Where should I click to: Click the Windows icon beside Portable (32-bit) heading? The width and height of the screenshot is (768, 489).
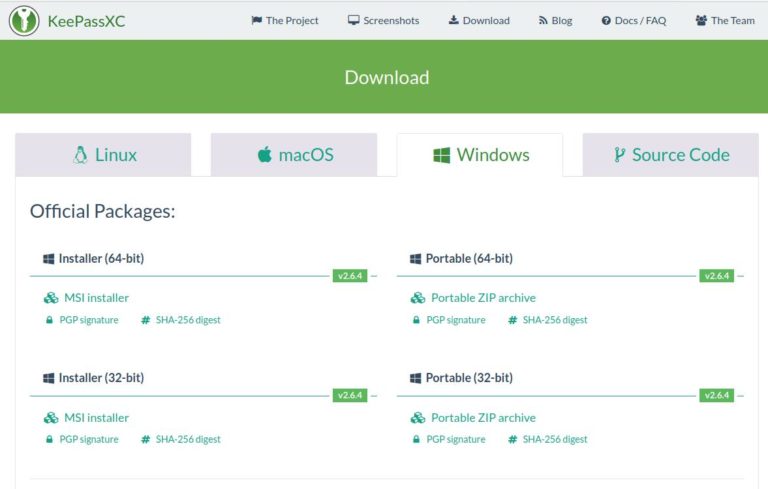click(x=415, y=378)
